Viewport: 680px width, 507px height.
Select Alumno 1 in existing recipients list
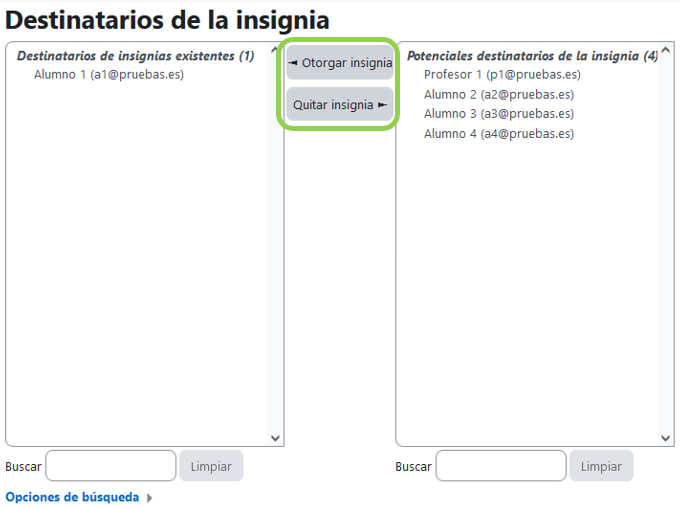click(x=108, y=75)
